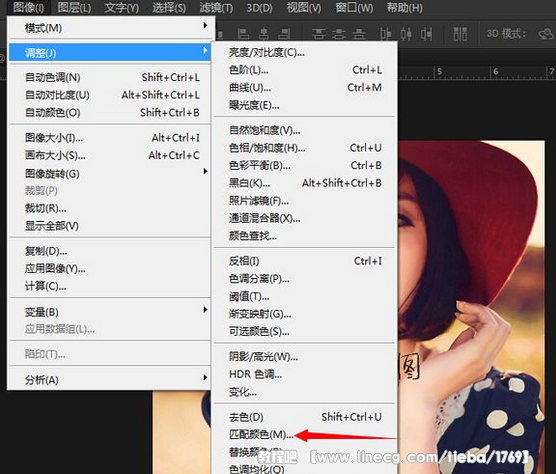The width and height of the screenshot is (556, 474).
Task: Click the auto-align layers icon
Action: point(460,34)
